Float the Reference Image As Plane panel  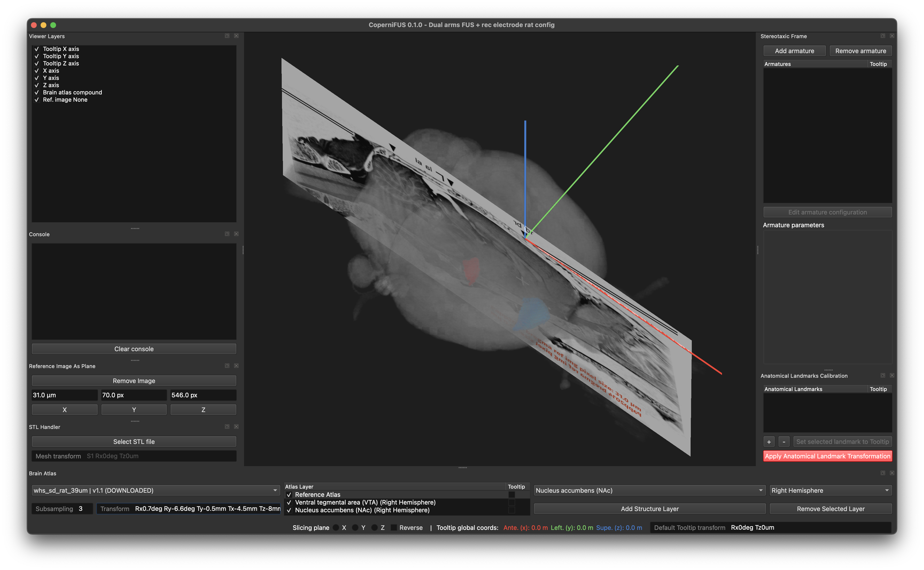click(x=227, y=366)
